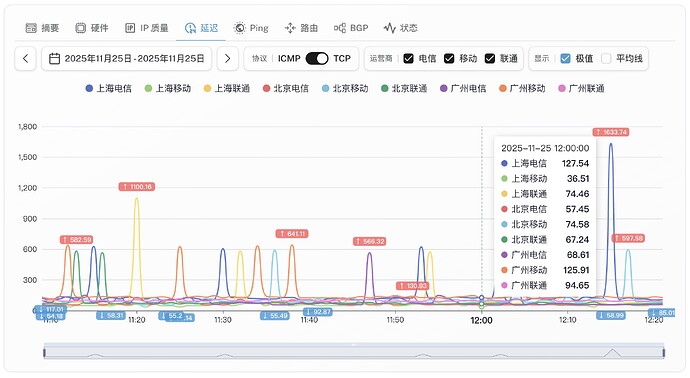The image size is (690, 378).
Task: Enable the 平均线 average line checkbox
Action: pos(606,59)
